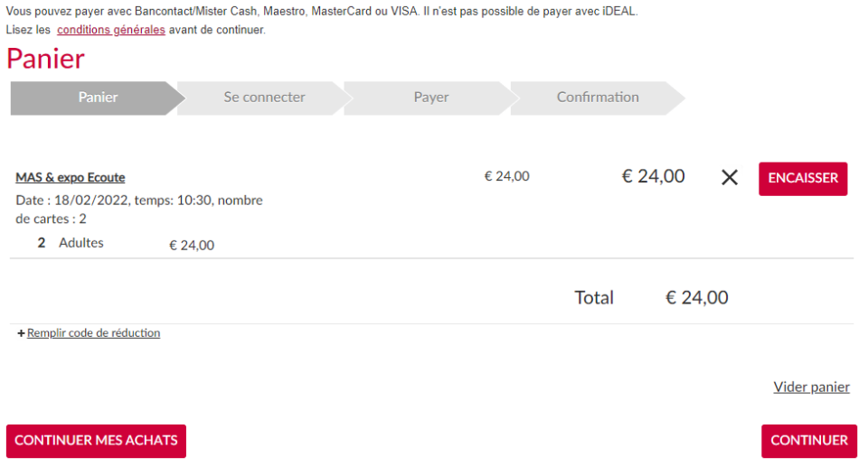Open the conditions générales link

tap(110, 30)
